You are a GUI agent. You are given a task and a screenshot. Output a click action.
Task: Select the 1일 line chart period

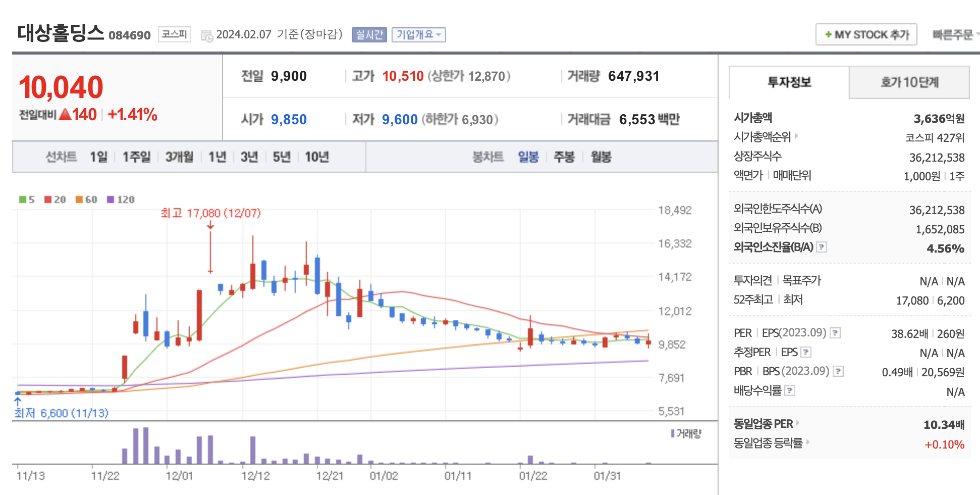[99, 157]
